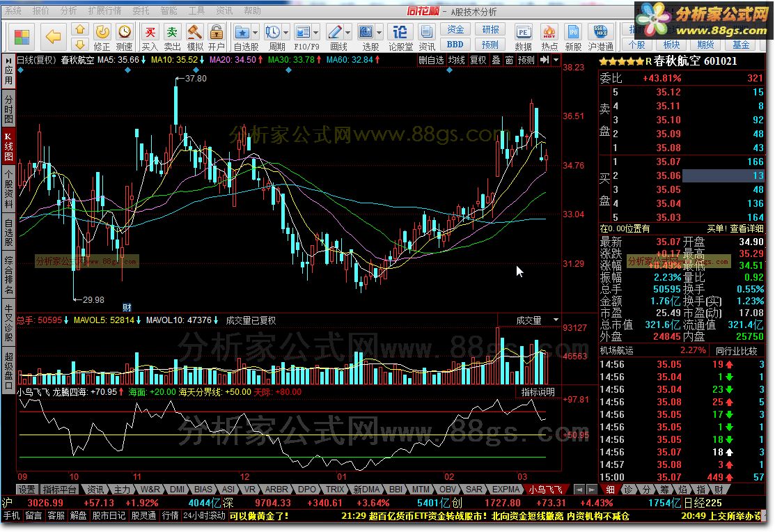Click the down arrow toolbar icon
Image resolution: width=775 pixels, height=532 pixels.
click(80, 45)
